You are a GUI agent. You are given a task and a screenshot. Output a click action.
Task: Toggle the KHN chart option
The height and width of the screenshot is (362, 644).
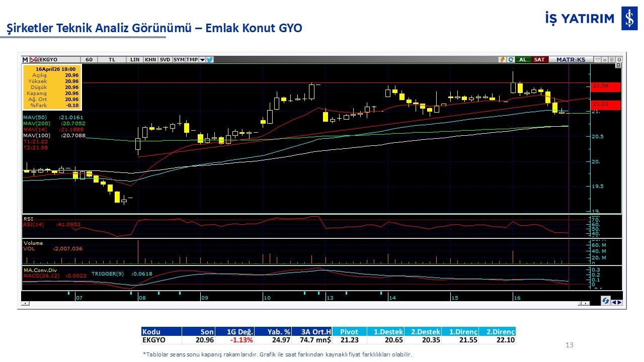[150, 59]
